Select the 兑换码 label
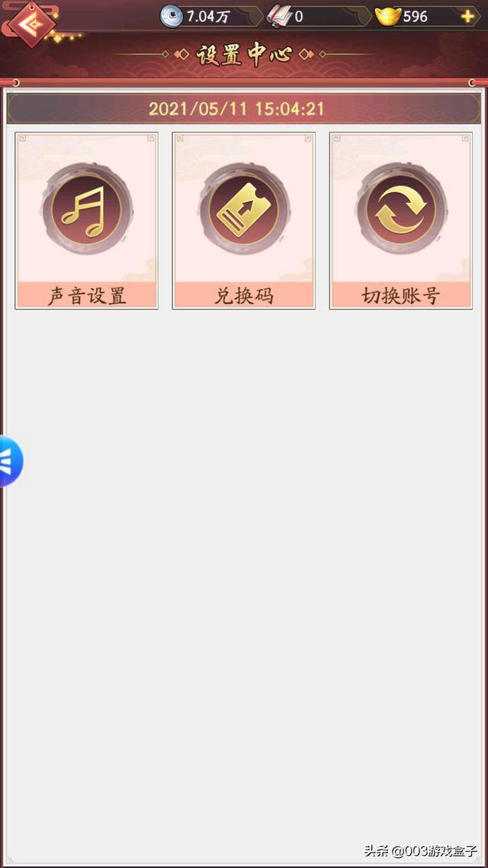This screenshot has height=868, width=488. [x=243, y=296]
